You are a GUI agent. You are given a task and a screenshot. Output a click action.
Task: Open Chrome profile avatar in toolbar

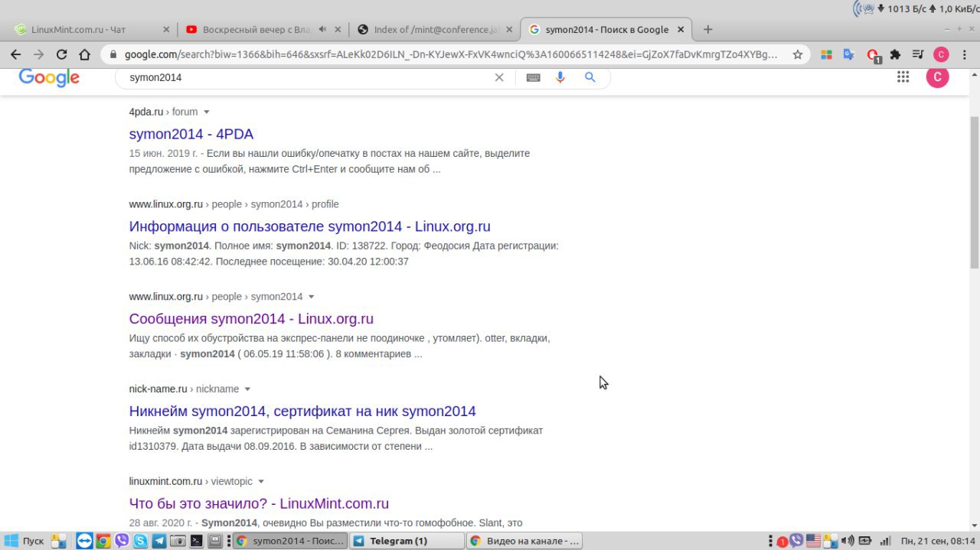[x=941, y=54]
